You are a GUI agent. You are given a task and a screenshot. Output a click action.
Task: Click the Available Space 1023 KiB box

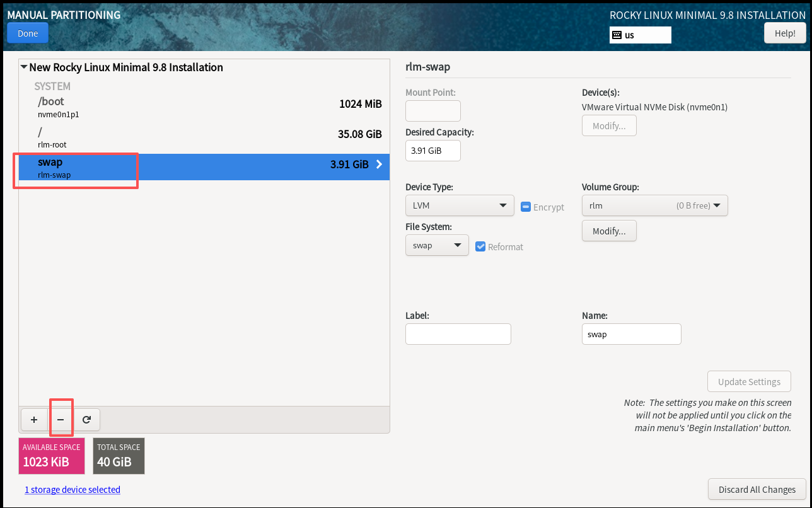[x=52, y=456]
